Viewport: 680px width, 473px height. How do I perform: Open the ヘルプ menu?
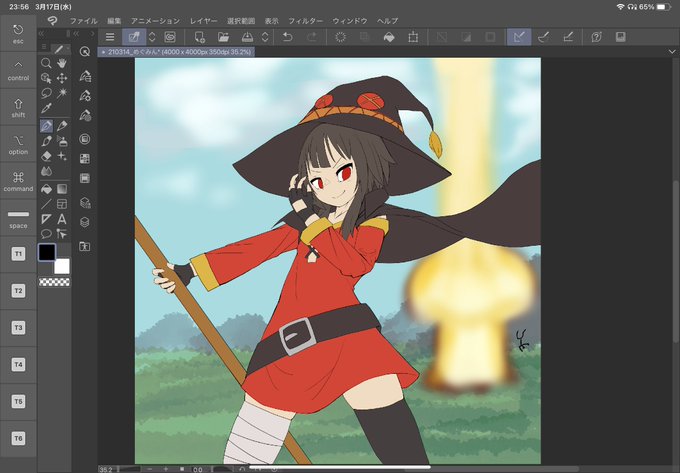pos(387,21)
